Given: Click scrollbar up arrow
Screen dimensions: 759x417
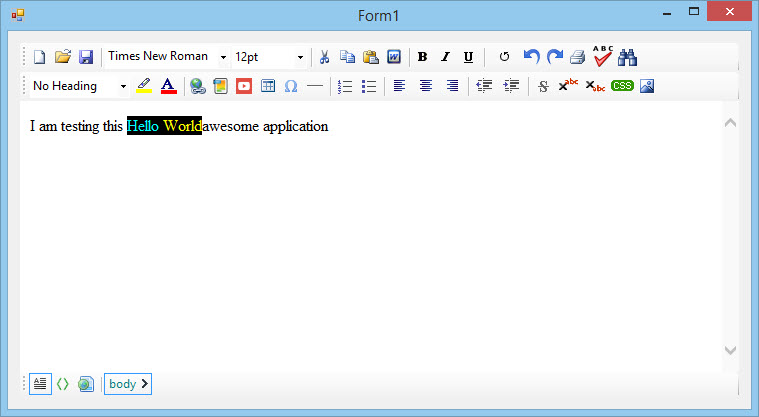Looking at the screenshot, I should [730, 123].
